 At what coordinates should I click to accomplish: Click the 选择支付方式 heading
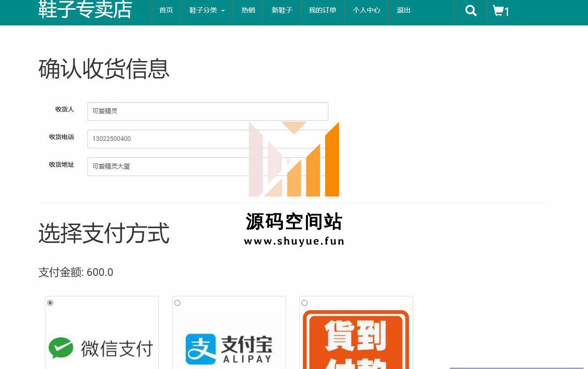(x=104, y=234)
